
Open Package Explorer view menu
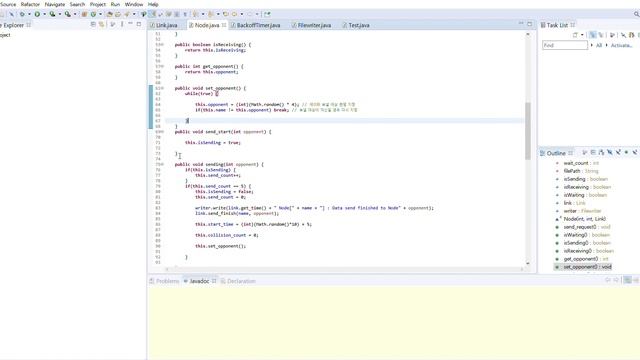click(122, 24)
